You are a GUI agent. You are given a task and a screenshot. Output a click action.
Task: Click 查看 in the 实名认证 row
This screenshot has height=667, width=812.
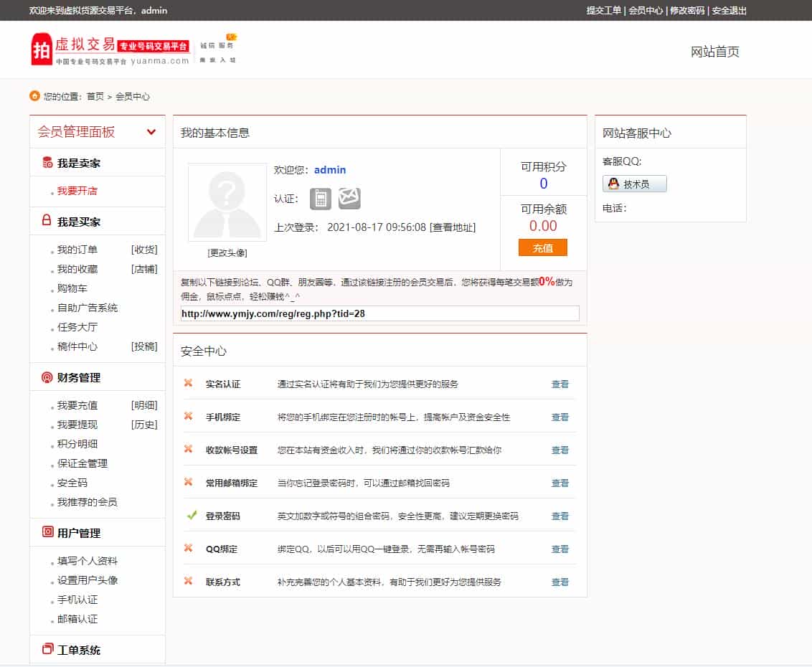(560, 384)
